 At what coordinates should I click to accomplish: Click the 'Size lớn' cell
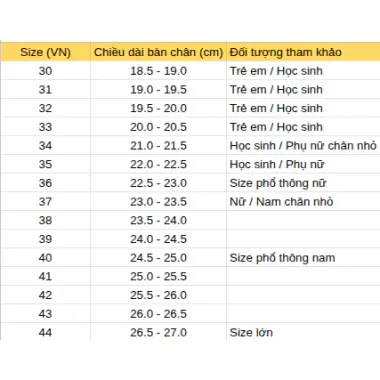[303, 332]
